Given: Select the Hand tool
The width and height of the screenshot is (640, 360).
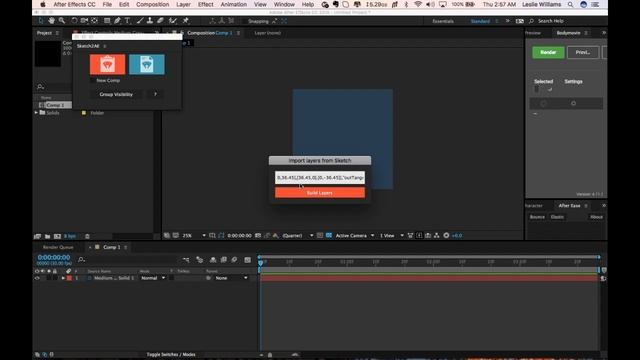Looking at the screenshot, I should (x=51, y=21).
